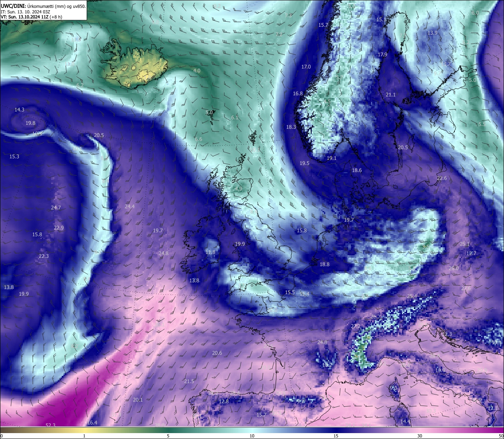Click the 6.6 value label
Image resolution: width=504 pixels, height=439 pixels.
pos(198,139)
